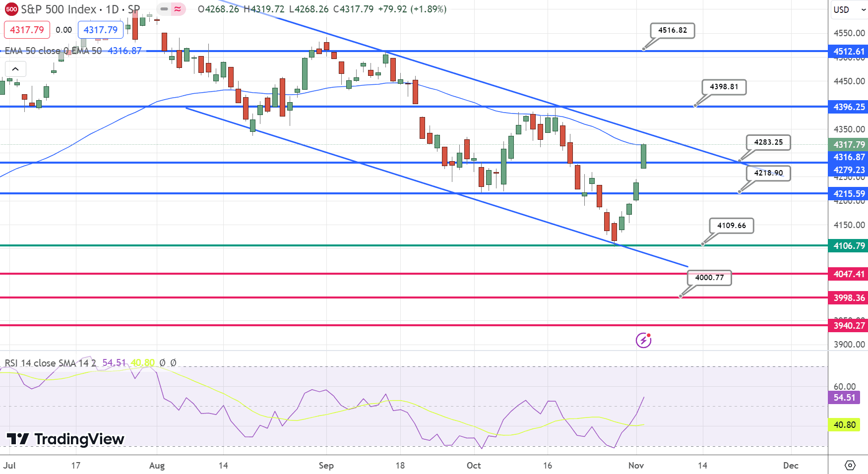Click the red sell price 4317.79 button
The image size is (868, 474).
[27, 30]
